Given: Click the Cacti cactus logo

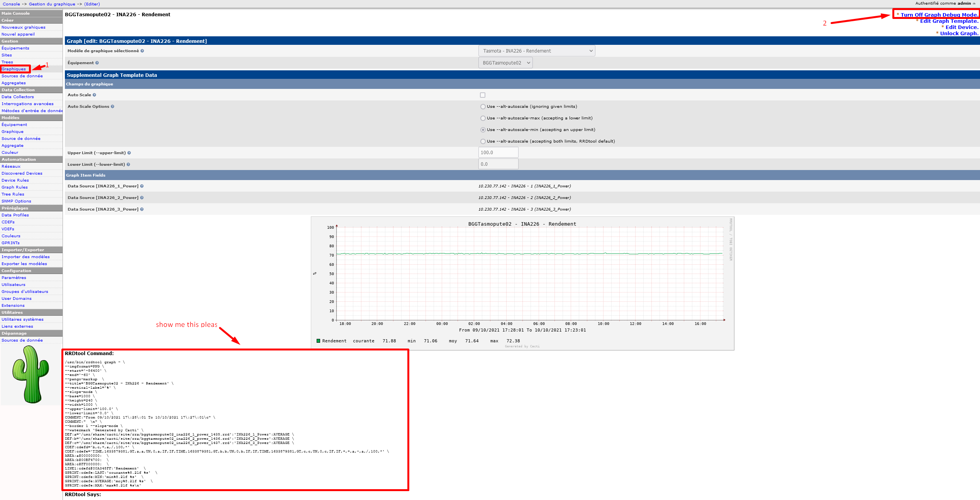Looking at the screenshot, I should click(x=31, y=374).
